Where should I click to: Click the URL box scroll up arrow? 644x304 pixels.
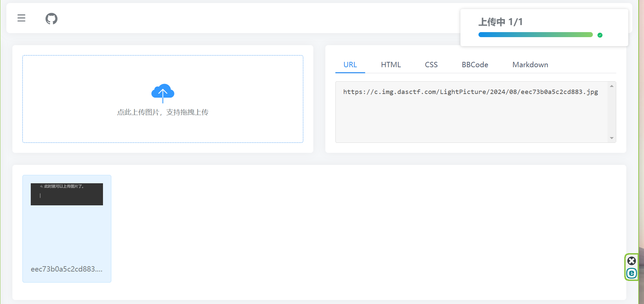pos(612,86)
